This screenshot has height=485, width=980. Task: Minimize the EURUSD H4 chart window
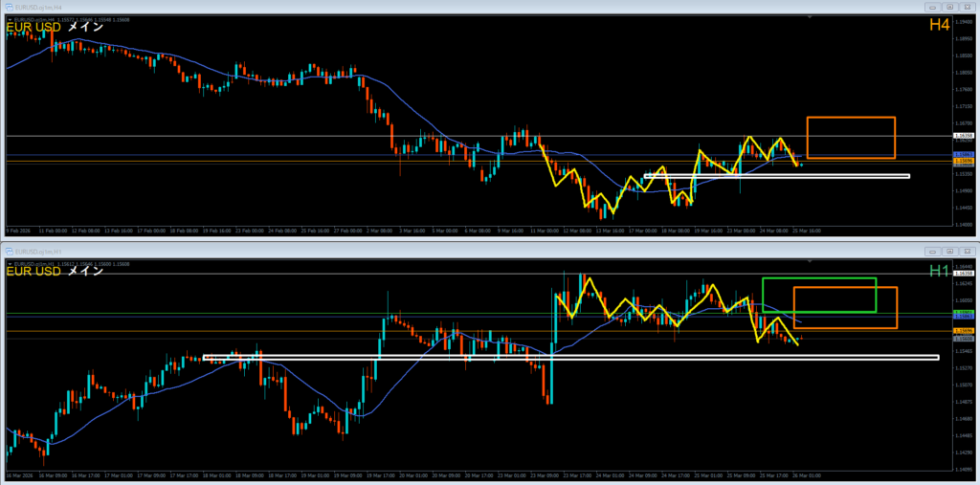(x=932, y=7)
